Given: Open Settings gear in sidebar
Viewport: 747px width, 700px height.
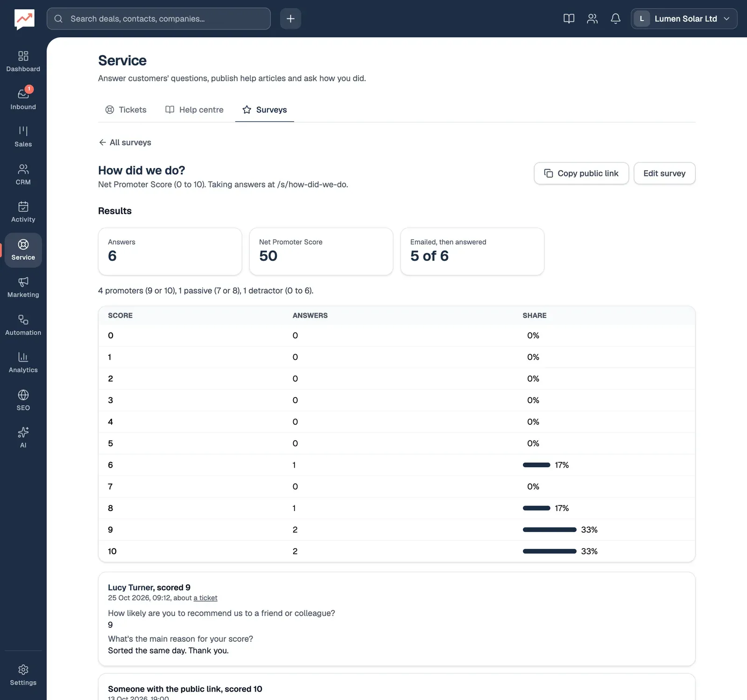Looking at the screenshot, I should coord(23,675).
